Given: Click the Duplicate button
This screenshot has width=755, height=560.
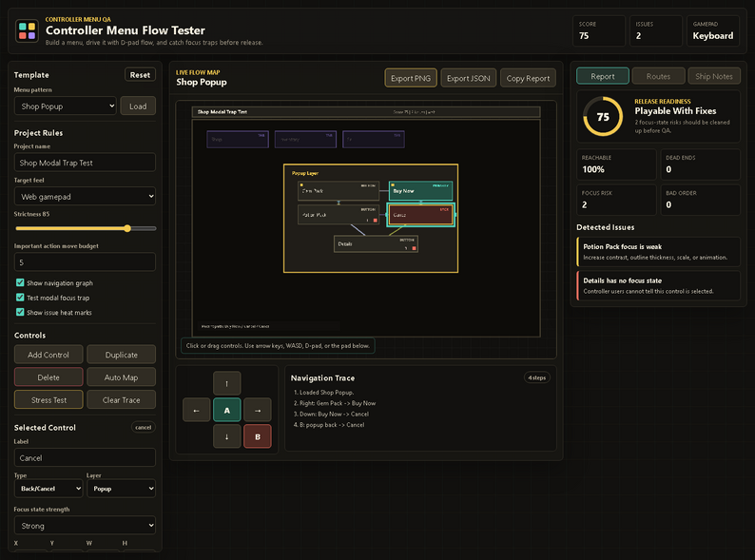Looking at the screenshot, I should (122, 355).
